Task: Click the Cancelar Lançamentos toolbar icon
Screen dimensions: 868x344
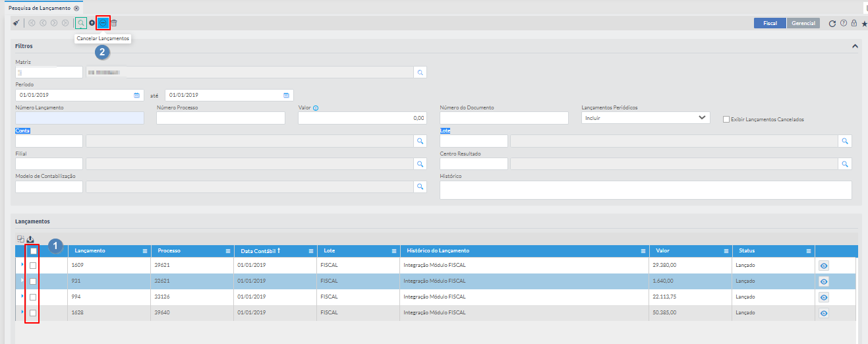Action: pos(103,23)
